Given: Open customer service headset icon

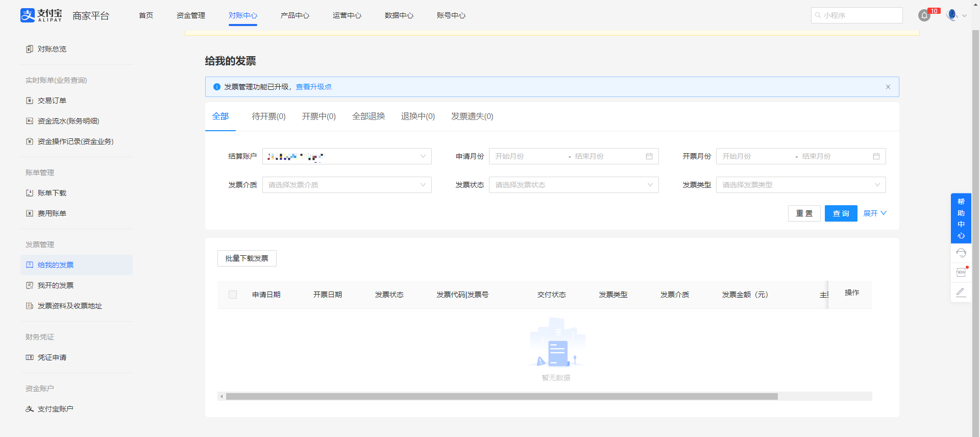Looking at the screenshot, I should point(961,253).
